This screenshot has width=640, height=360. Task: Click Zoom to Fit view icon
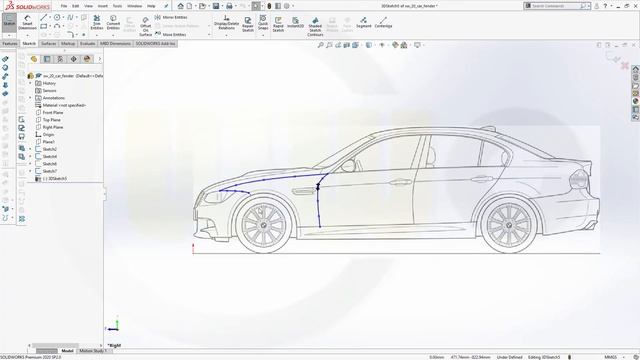point(320,45)
